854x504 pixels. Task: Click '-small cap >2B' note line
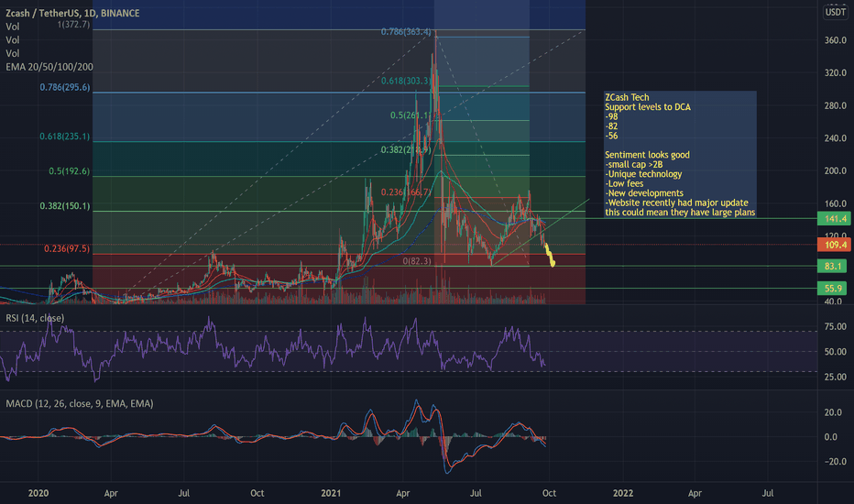coord(634,165)
